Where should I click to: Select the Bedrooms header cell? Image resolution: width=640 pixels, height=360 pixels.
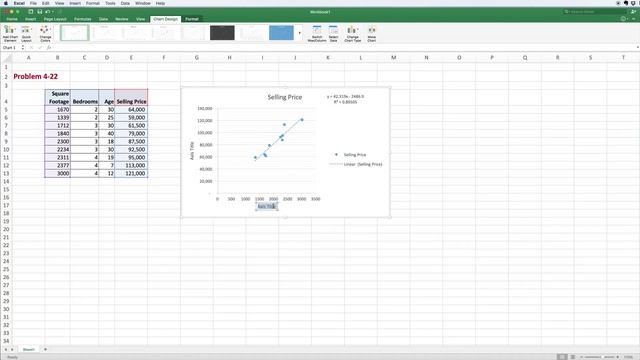click(x=84, y=98)
